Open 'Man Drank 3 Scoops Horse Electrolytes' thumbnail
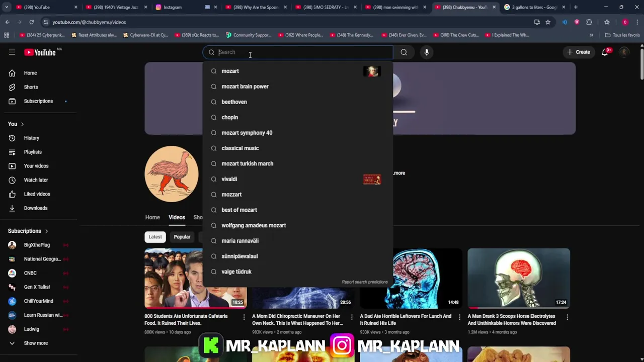644x362 pixels. tap(519, 278)
